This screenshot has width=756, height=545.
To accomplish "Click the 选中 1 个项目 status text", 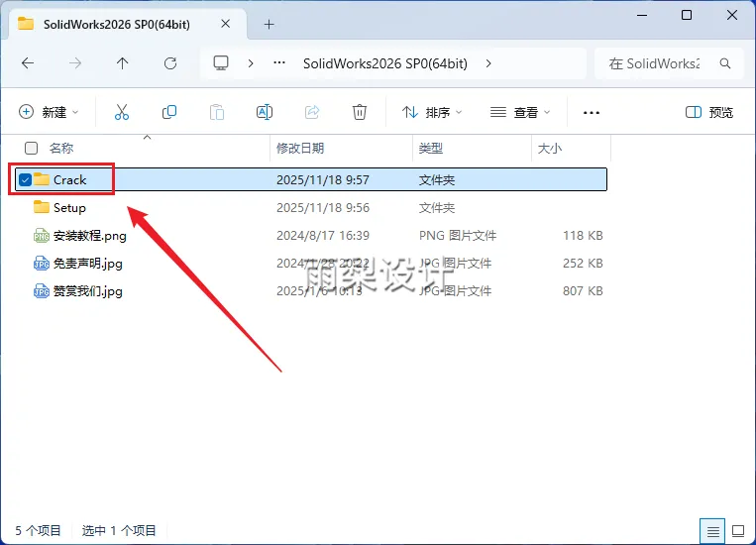I will tap(119, 530).
